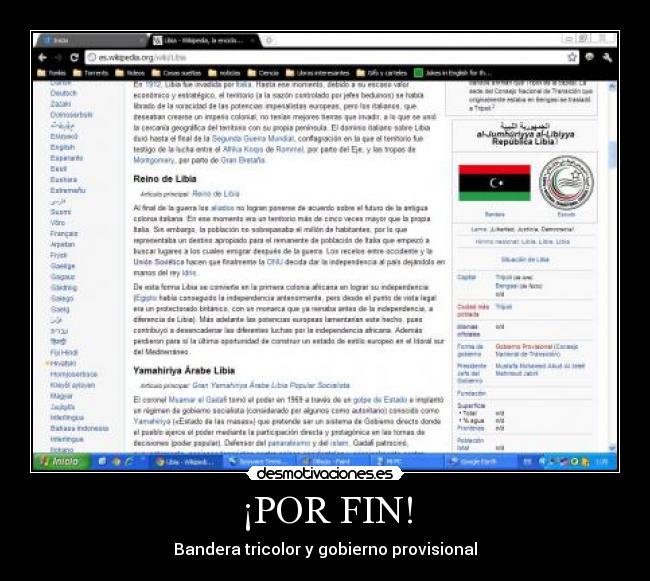The height and width of the screenshot is (581, 650).
Task: Follow the Muamar el Gadafi link
Action: pos(198,400)
